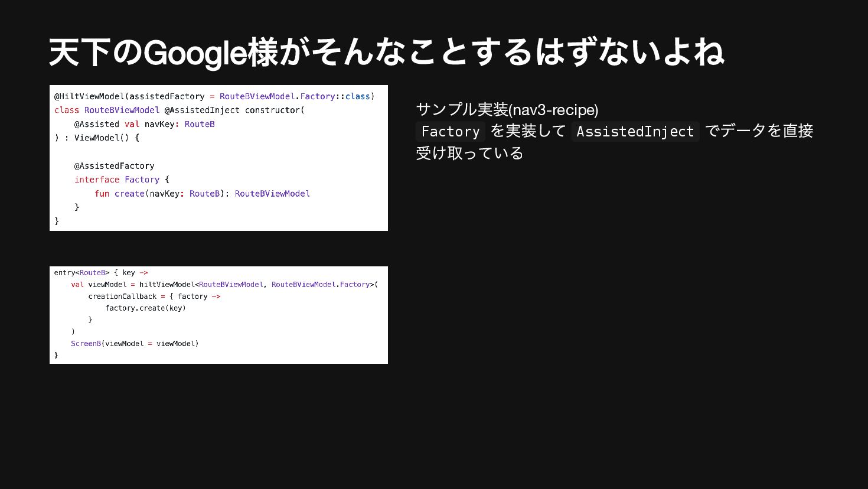
Task: Click the line ScreenB(viewModel = viewModel)
Action: (x=135, y=344)
